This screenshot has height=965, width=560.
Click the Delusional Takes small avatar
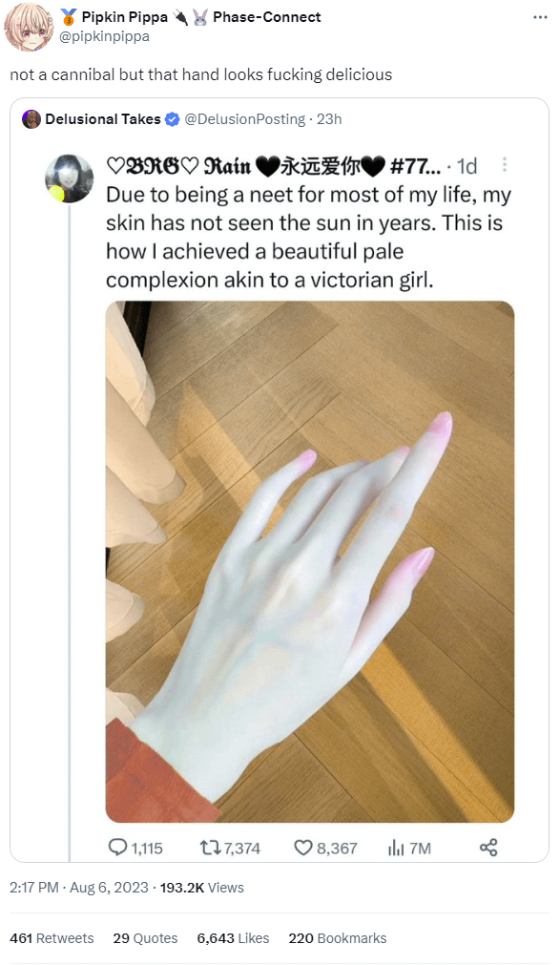31,119
